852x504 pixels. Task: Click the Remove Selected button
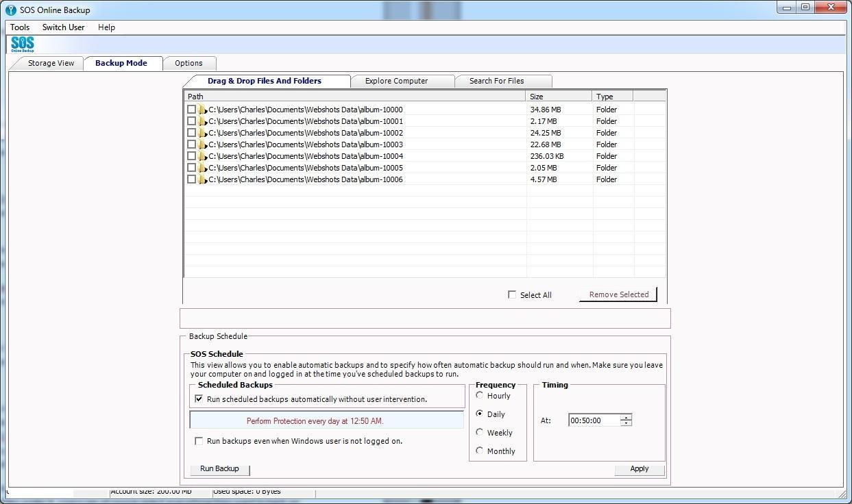pyautogui.click(x=617, y=294)
